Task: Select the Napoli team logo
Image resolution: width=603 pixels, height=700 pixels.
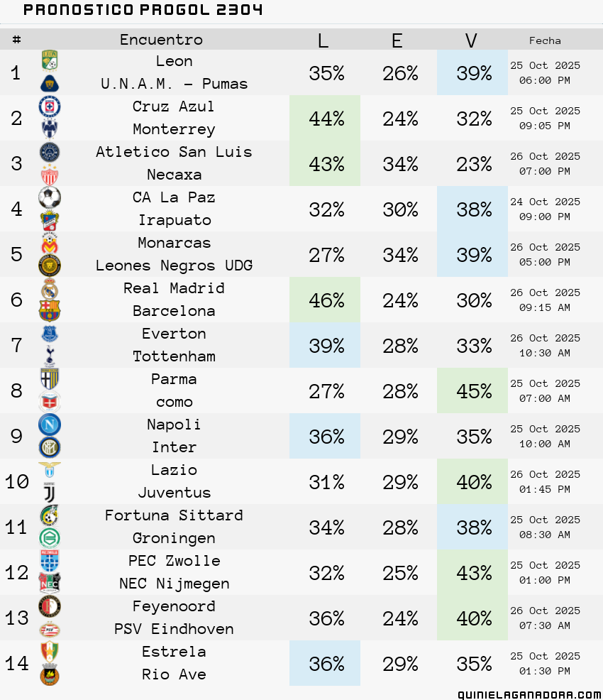Action: [50, 425]
